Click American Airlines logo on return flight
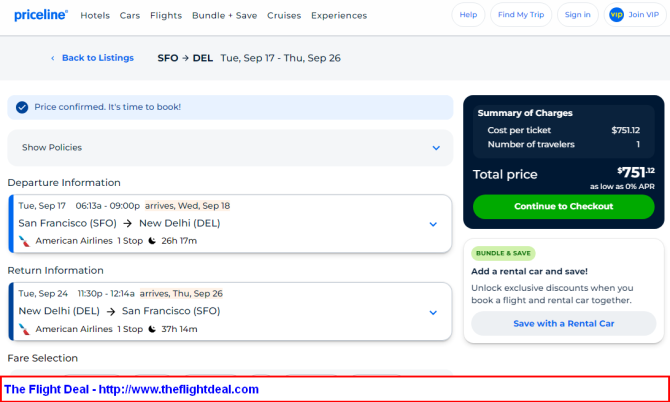670x402 pixels. [24, 329]
